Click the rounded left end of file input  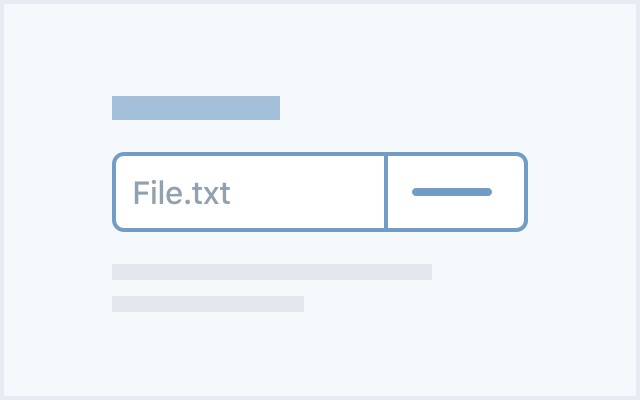[118, 192]
